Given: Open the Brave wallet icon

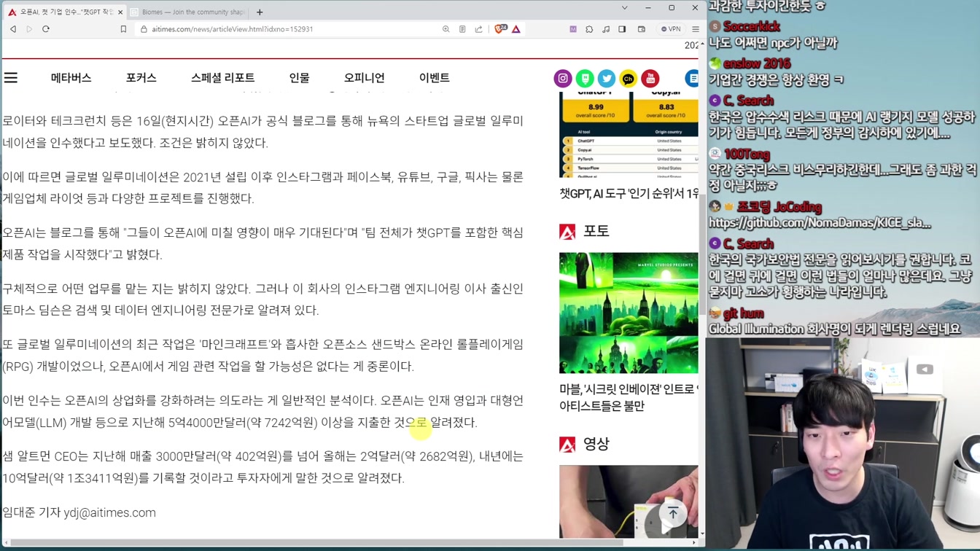Looking at the screenshot, I should click(x=642, y=29).
